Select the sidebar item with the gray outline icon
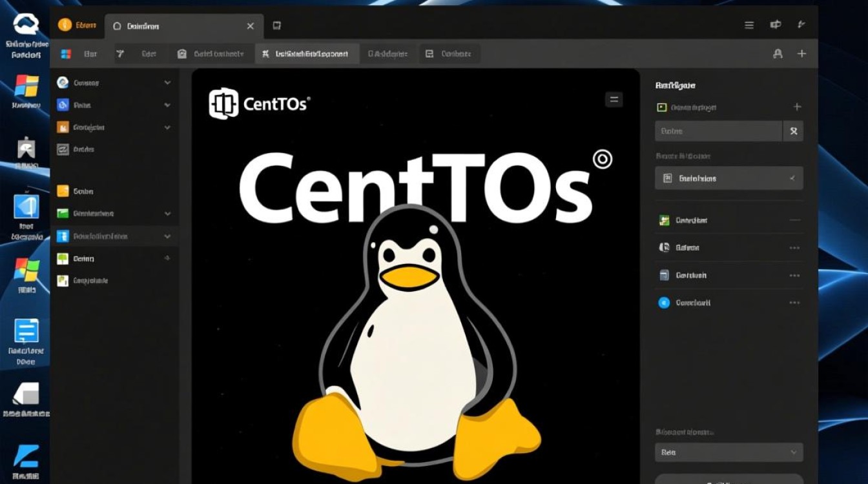This screenshot has width=868, height=484. point(76,149)
